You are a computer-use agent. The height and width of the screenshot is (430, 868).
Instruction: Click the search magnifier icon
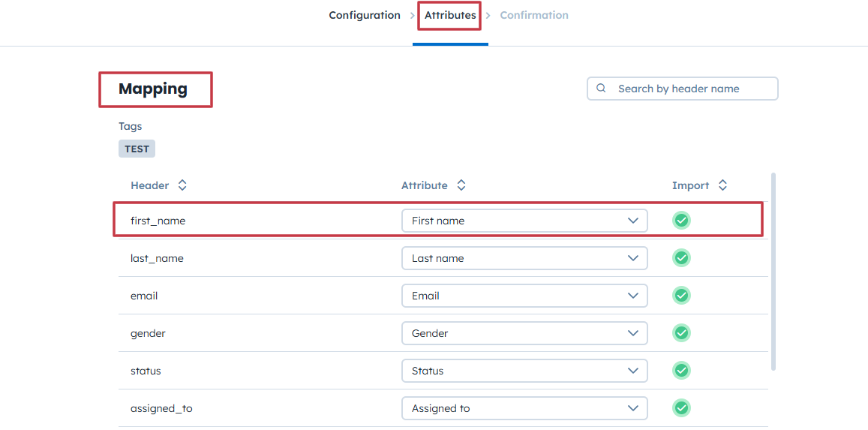coord(601,89)
